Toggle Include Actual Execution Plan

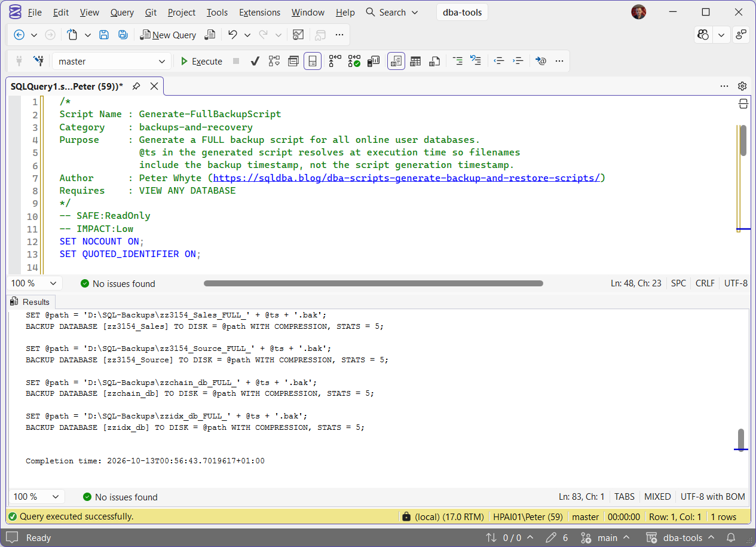[335, 61]
